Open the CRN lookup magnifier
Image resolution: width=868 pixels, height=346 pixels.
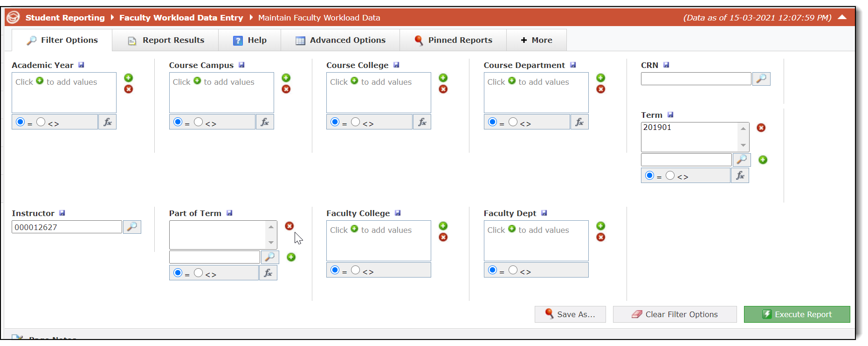(x=761, y=79)
